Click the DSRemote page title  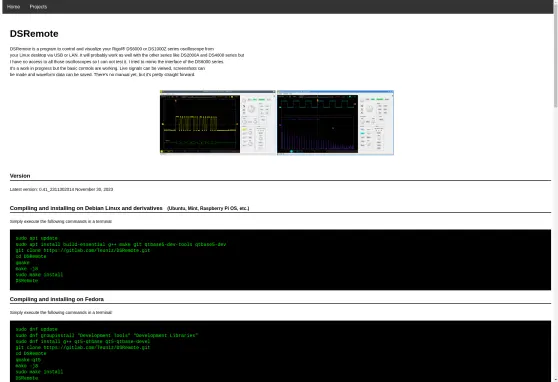point(34,33)
